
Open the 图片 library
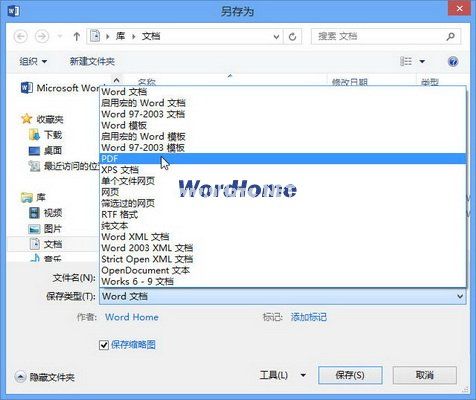[x=53, y=229]
